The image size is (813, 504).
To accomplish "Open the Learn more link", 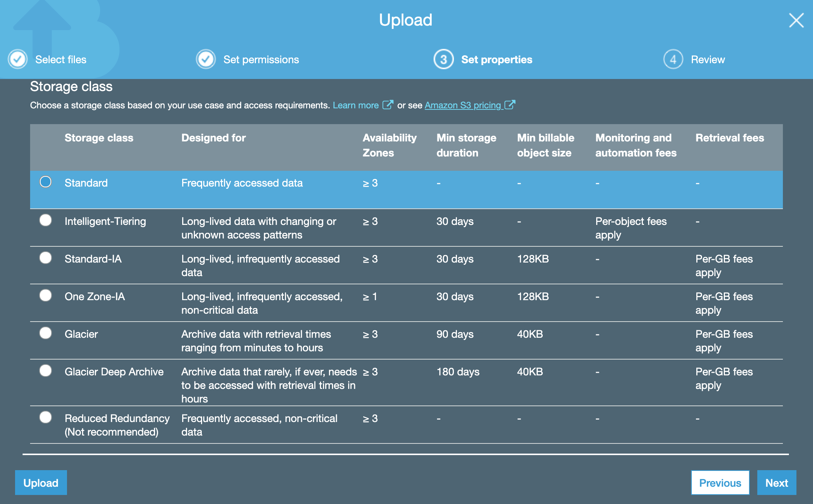I will pos(356,105).
